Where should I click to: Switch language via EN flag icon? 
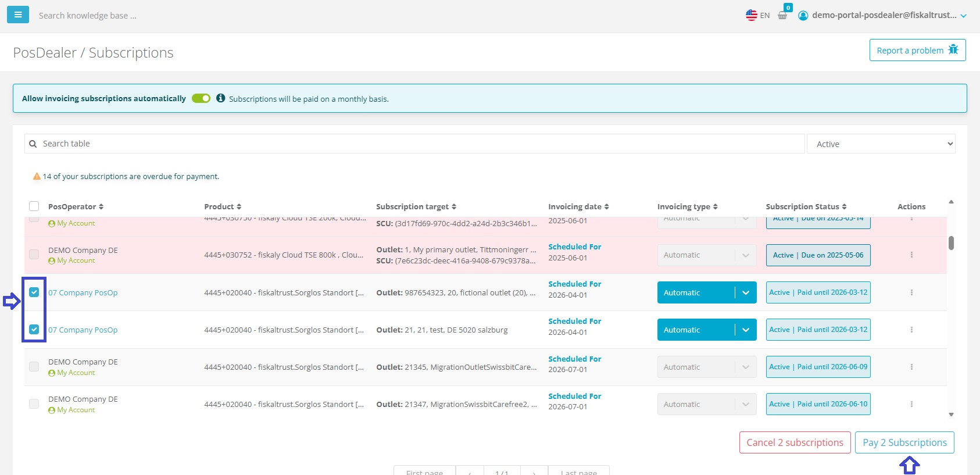(752, 15)
